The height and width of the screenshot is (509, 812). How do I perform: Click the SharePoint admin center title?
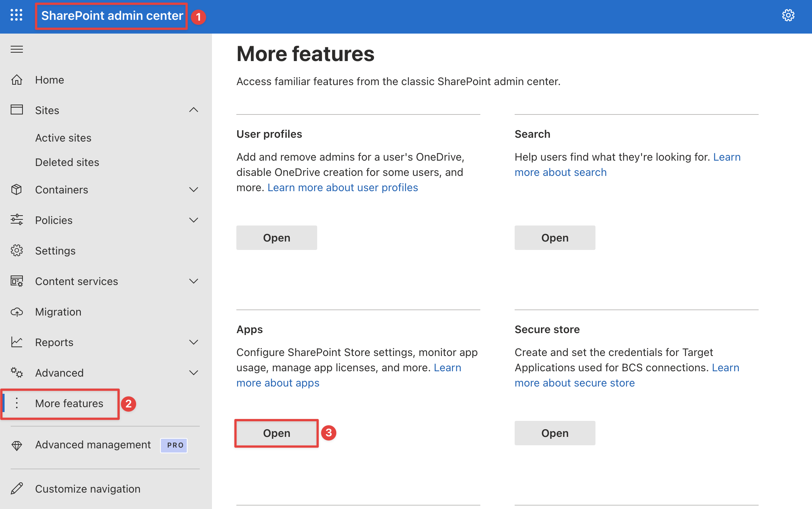click(x=112, y=16)
